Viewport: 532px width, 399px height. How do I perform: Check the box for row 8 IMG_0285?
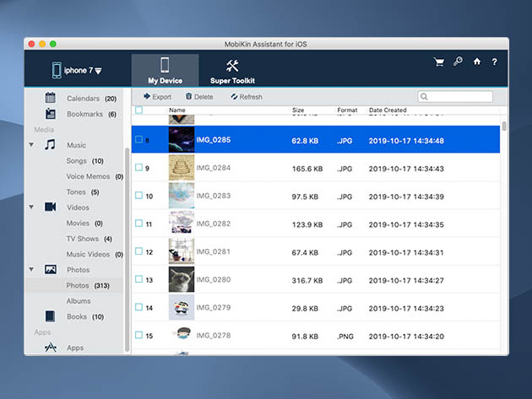pyautogui.click(x=138, y=139)
